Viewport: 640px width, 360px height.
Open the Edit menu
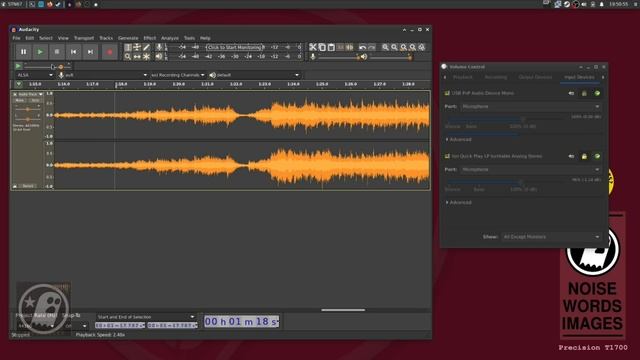pos(30,38)
